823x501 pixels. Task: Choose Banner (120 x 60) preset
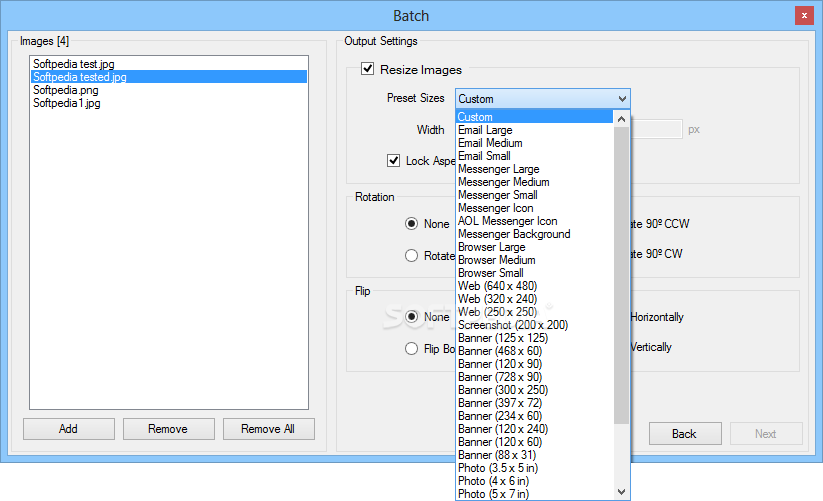(534, 442)
